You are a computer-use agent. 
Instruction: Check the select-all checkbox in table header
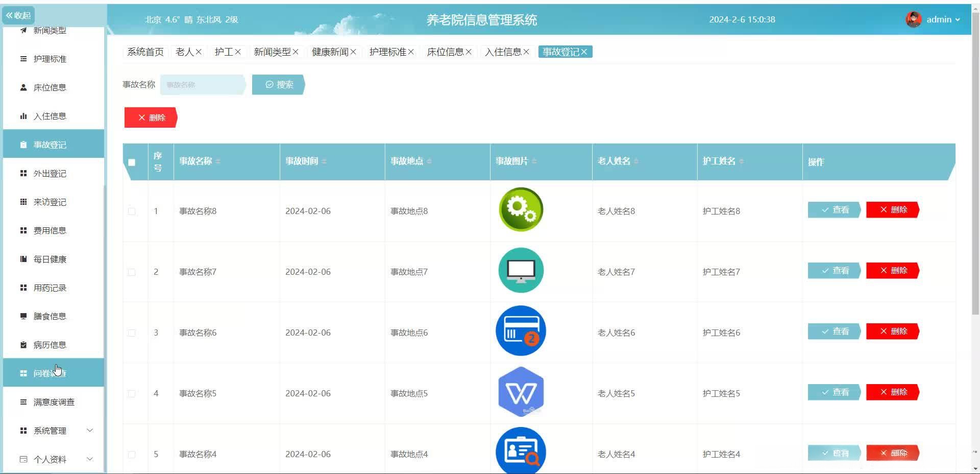coord(132,162)
